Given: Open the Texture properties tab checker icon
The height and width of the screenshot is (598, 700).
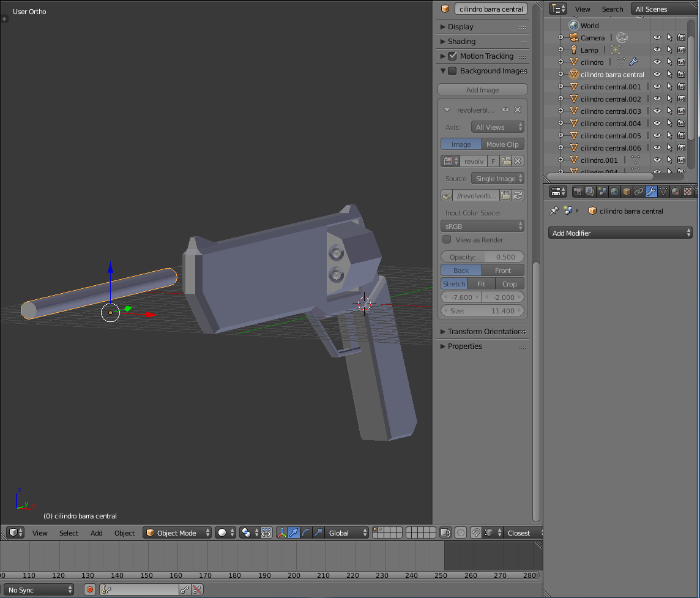Looking at the screenshot, I should point(688,192).
